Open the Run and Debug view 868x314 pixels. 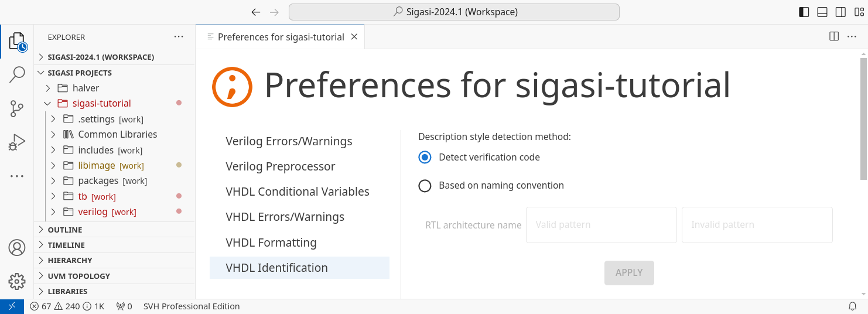pyautogui.click(x=17, y=142)
